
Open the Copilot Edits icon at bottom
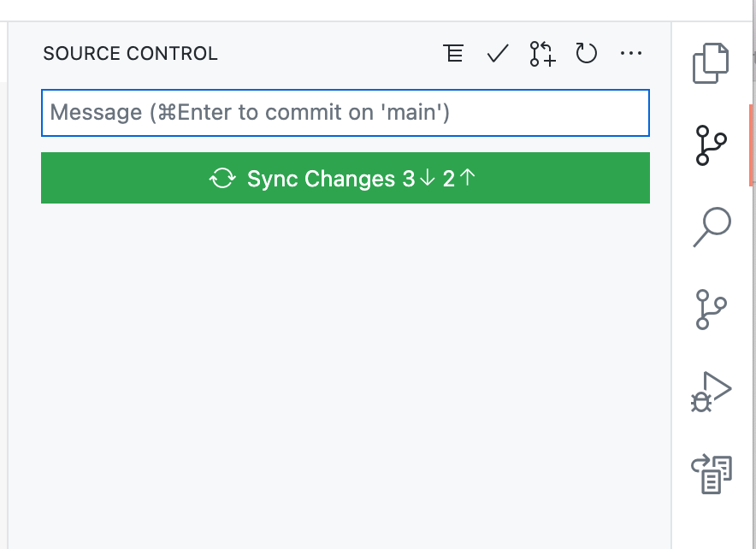click(x=710, y=473)
